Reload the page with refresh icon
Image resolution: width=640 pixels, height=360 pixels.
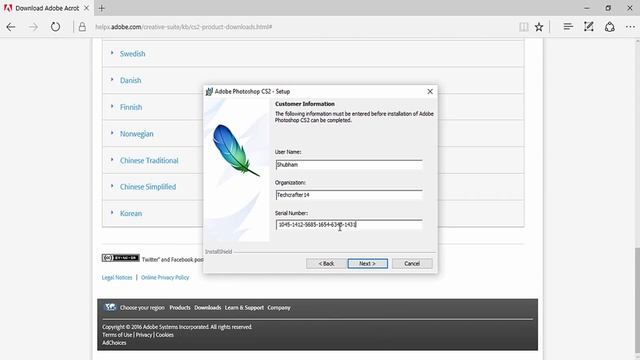coord(55,27)
